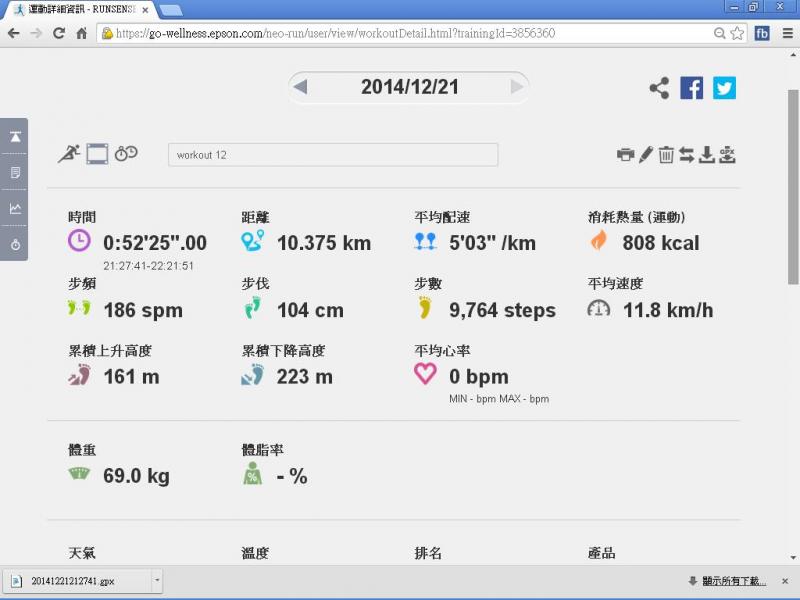
Task: Go to next day arrow
Action: 517,87
